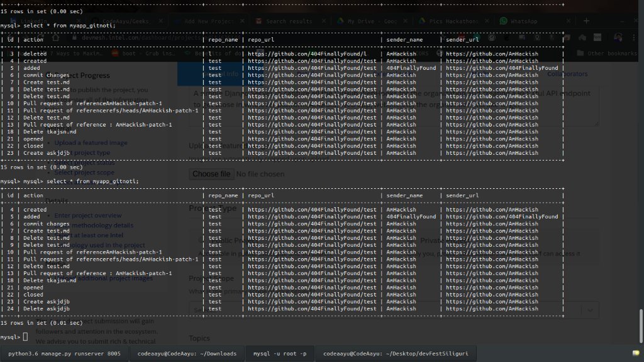
Task: Close the My Drive browser tab
Action: 406,21
